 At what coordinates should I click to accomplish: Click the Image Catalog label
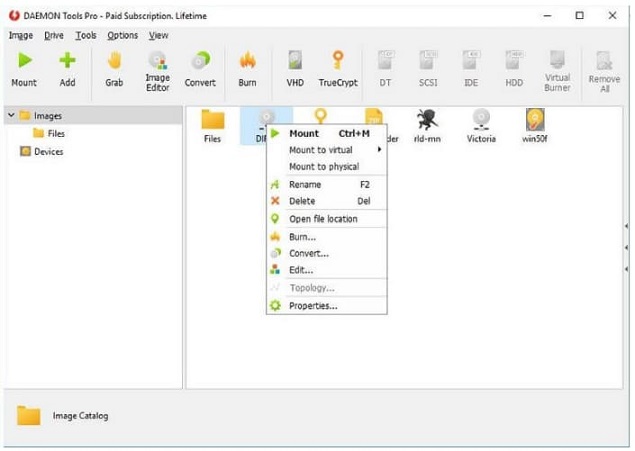click(x=80, y=416)
